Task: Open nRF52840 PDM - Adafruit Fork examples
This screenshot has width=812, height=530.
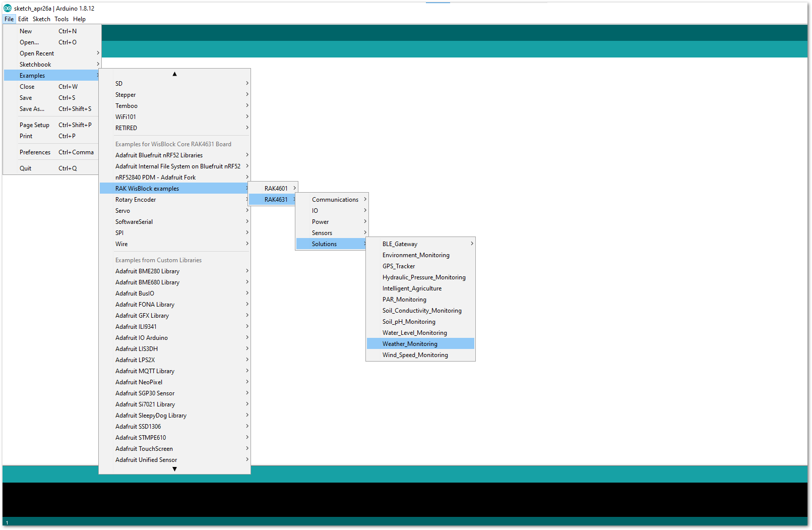Action: click(174, 178)
